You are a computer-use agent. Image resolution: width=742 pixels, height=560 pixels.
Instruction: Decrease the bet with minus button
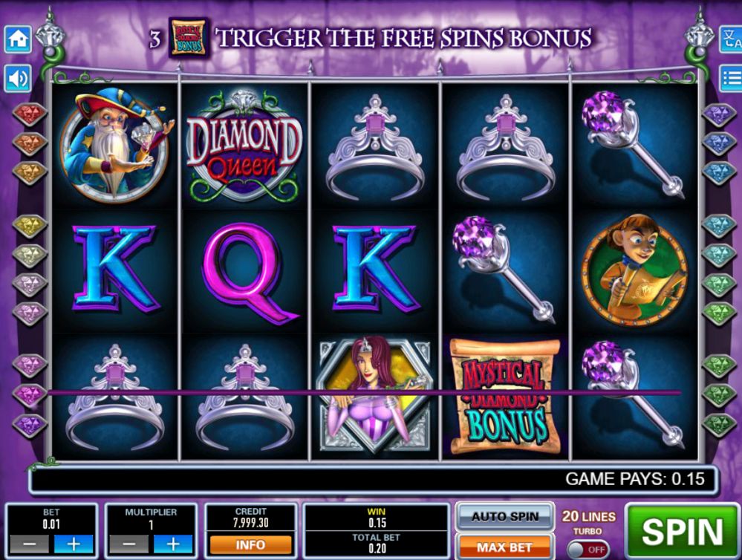coord(30,544)
